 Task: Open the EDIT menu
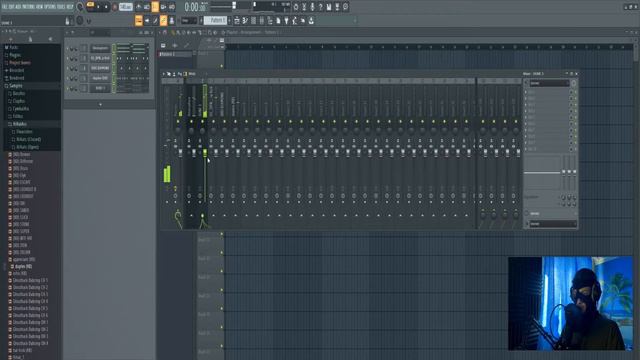12,7
